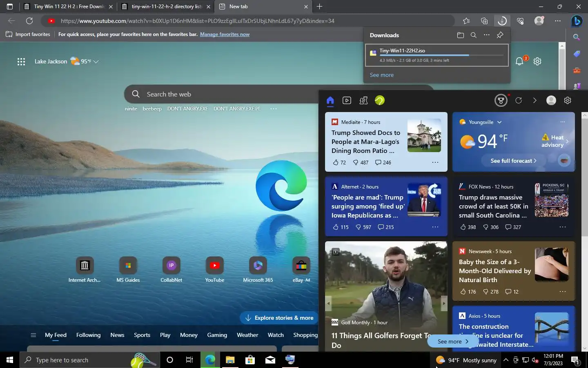Open Microsoft Store from taskbar
The image size is (588, 368).
pyautogui.click(x=250, y=360)
